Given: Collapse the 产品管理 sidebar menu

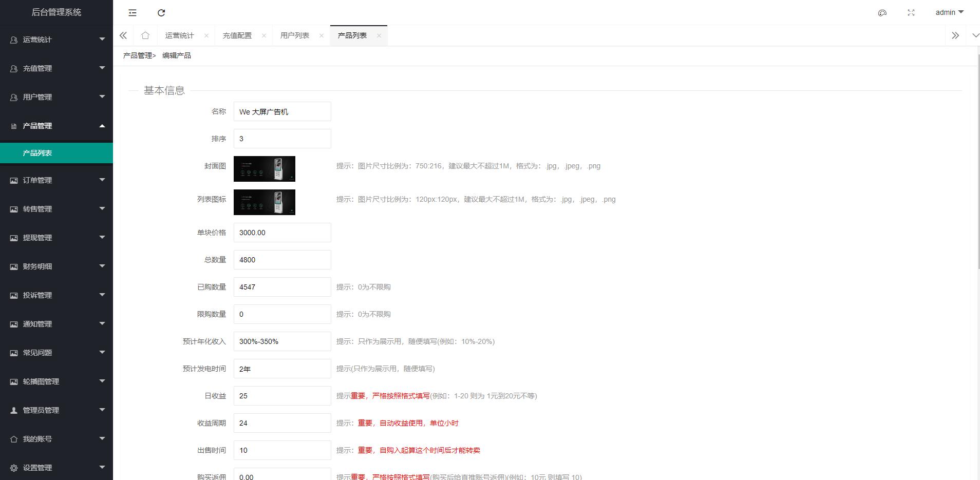Looking at the screenshot, I should click(56, 126).
